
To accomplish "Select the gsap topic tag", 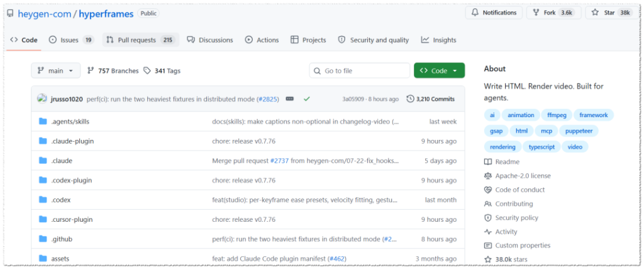I will click(x=496, y=131).
